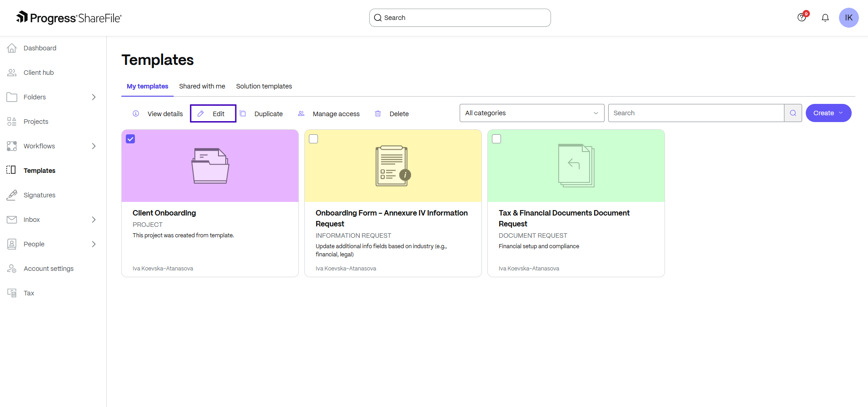Screen dimensions: 868x407
Task: Open Tax in the sidebar
Action: (x=29, y=293)
